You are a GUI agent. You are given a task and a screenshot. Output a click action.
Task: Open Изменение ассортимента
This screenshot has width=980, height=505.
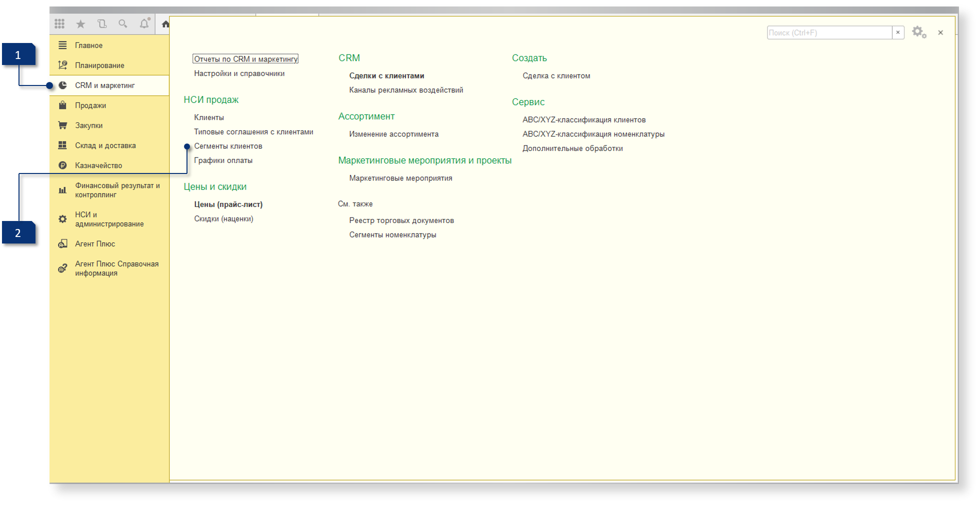(393, 134)
